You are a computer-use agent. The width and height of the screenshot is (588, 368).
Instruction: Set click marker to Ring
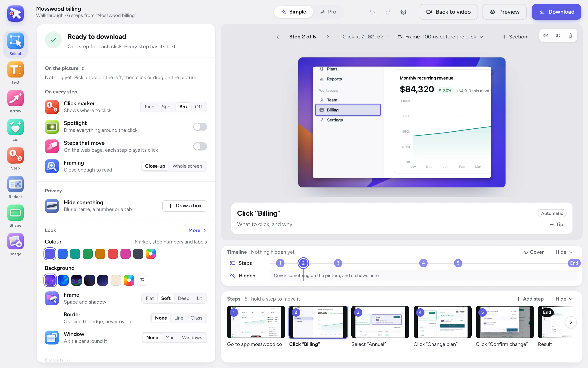tap(149, 107)
